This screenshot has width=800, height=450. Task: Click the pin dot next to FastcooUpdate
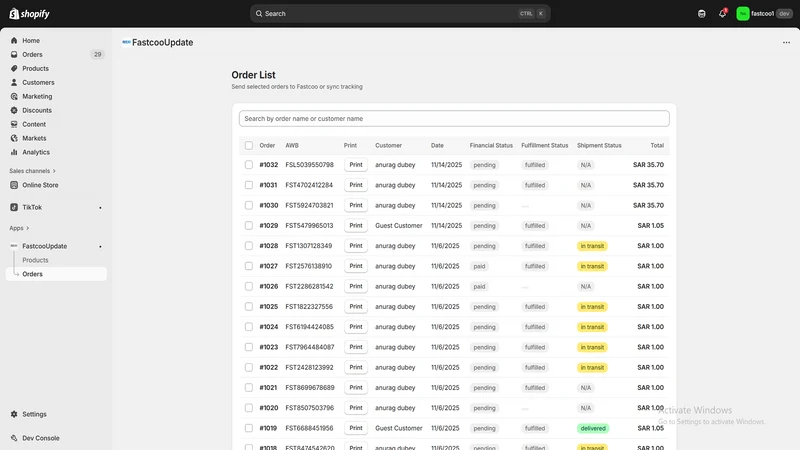(x=100, y=246)
